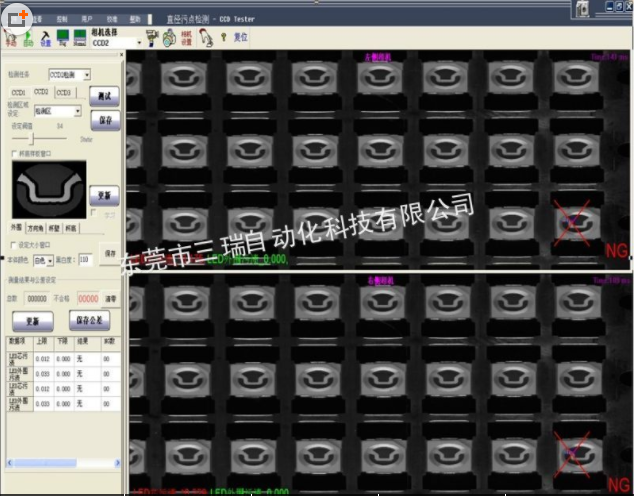Image resolution: width=634 pixels, height=496 pixels.
Task: Click the photo camera snapshot icon
Action: coord(169,38)
